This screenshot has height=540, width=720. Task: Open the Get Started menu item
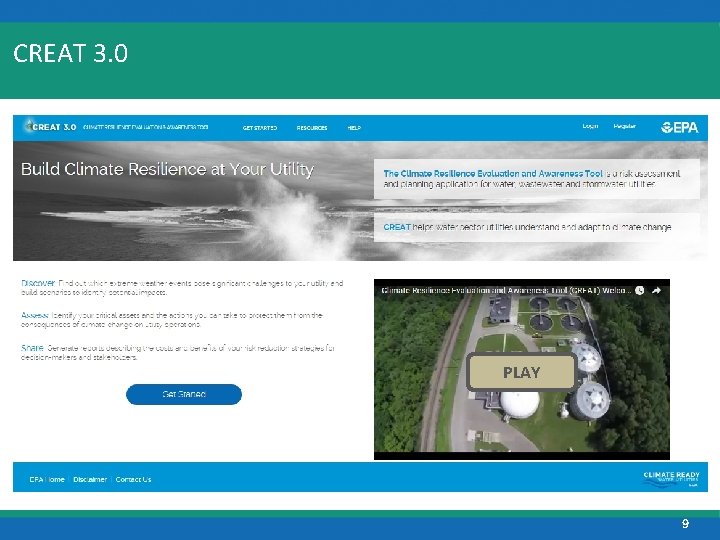[260, 128]
